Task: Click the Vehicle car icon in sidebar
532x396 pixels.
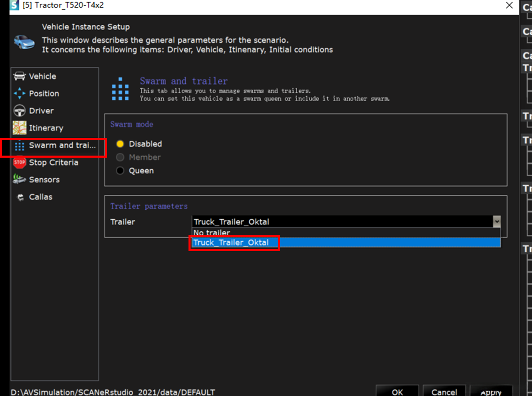Action: (19, 76)
